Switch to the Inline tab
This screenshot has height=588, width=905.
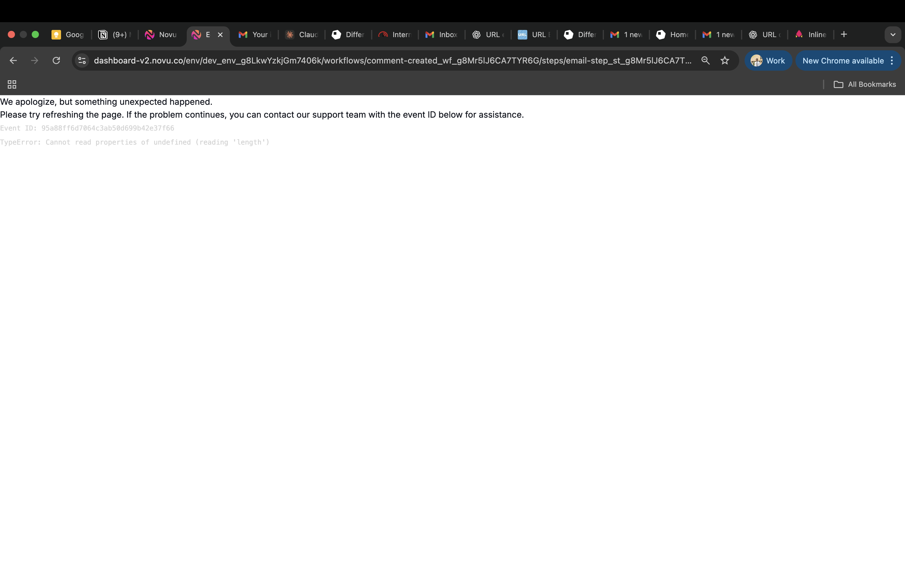click(x=811, y=35)
